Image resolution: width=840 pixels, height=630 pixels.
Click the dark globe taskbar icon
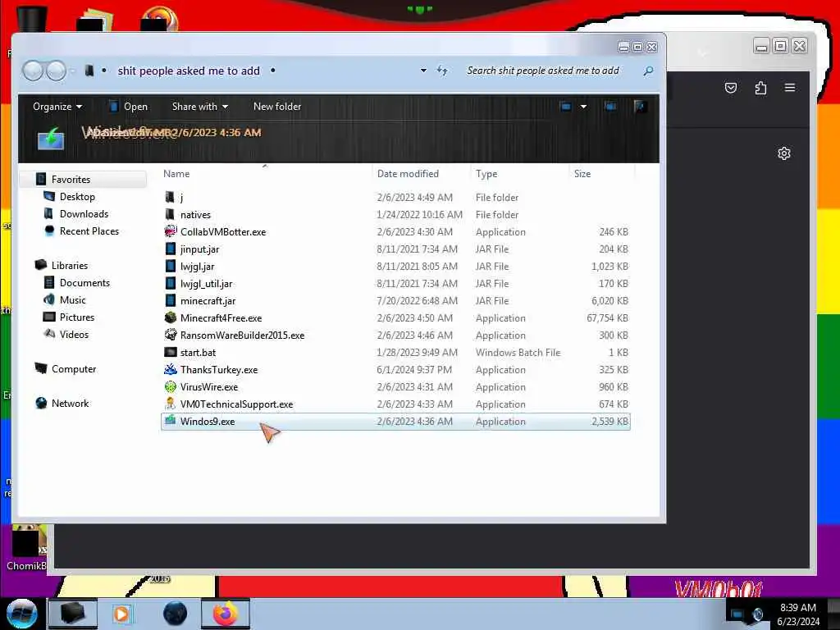coord(175,614)
